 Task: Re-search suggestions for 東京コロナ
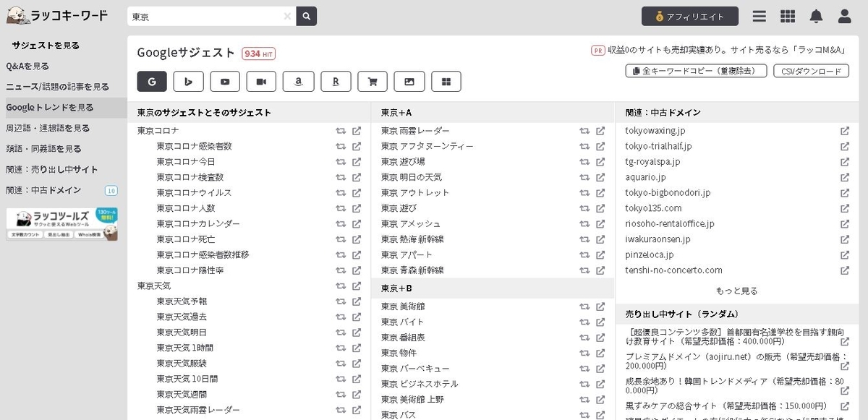[341, 131]
